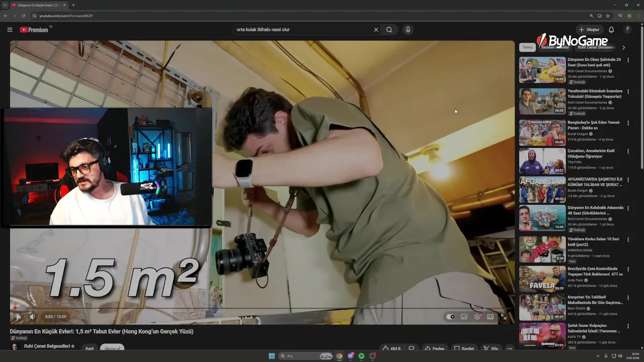Open options for Dünyanın En Obez Şehrinde video
This screenshot has width=644, height=362.
click(628, 60)
